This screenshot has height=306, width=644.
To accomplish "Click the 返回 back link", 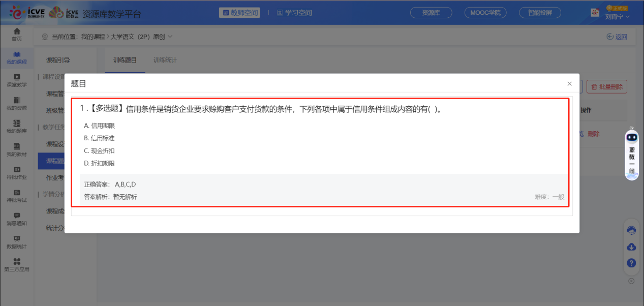I will click(617, 37).
